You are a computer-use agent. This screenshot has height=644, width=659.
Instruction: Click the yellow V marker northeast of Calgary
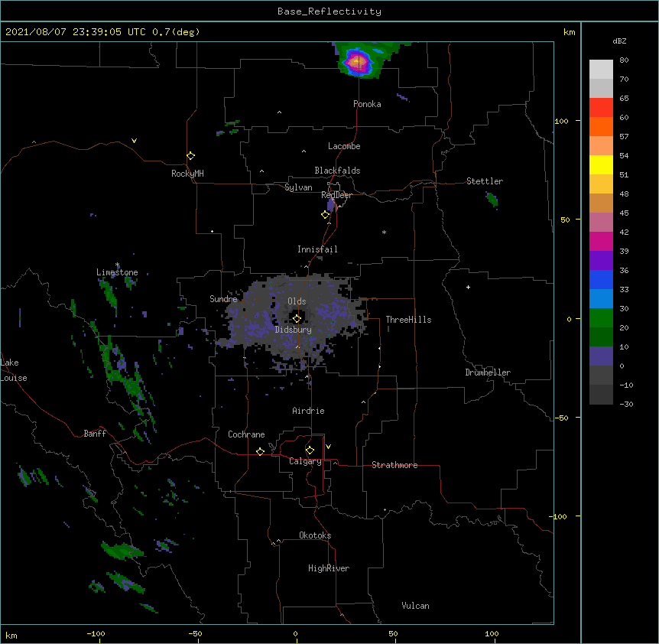328,447
